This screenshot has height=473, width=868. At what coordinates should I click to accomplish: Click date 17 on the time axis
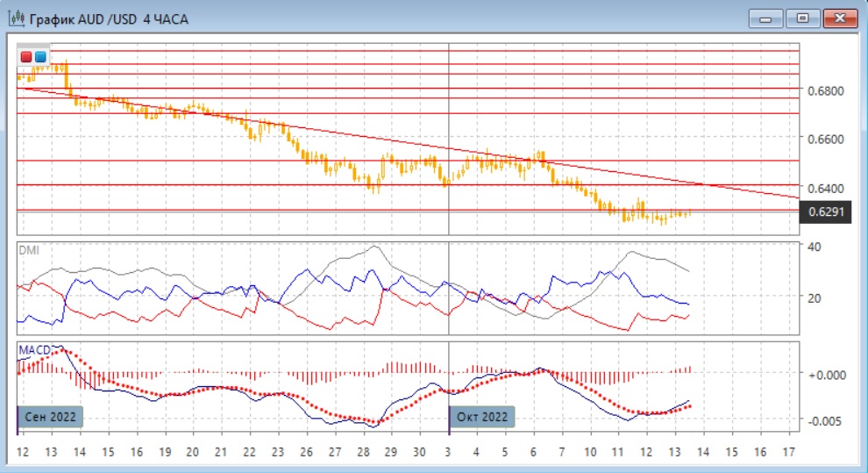(788, 451)
